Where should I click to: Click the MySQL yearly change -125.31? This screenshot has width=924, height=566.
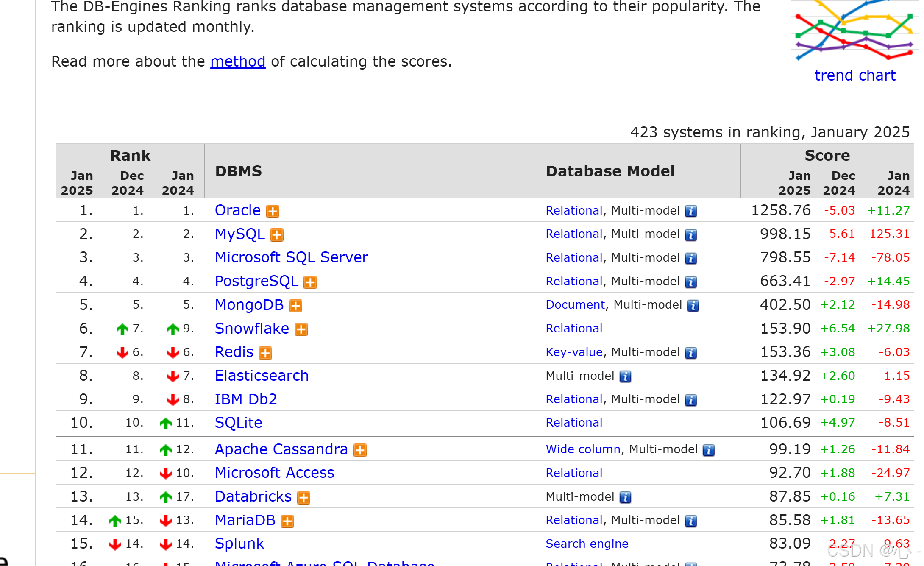tap(887, 234)
